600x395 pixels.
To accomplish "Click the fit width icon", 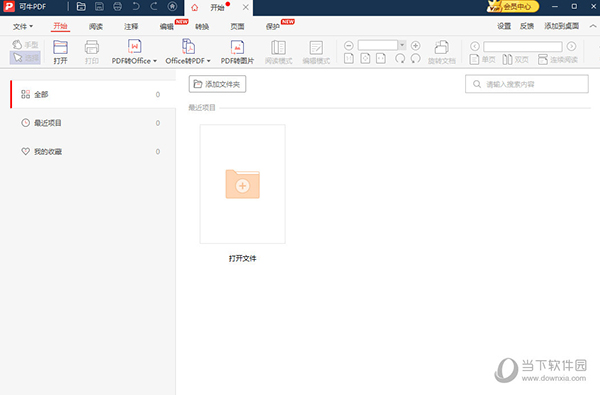I will pos(381,59).
